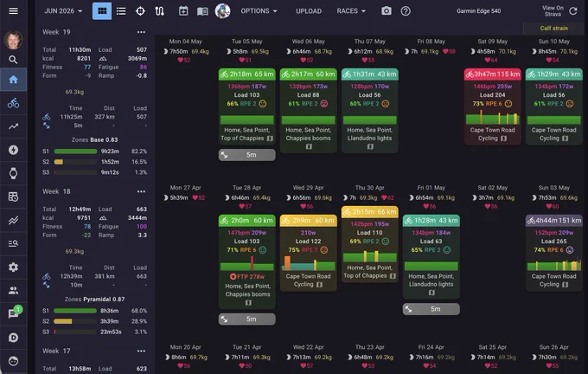Click the cyclist avatar in toolbar
588x374 pixels.
(223, 11)
